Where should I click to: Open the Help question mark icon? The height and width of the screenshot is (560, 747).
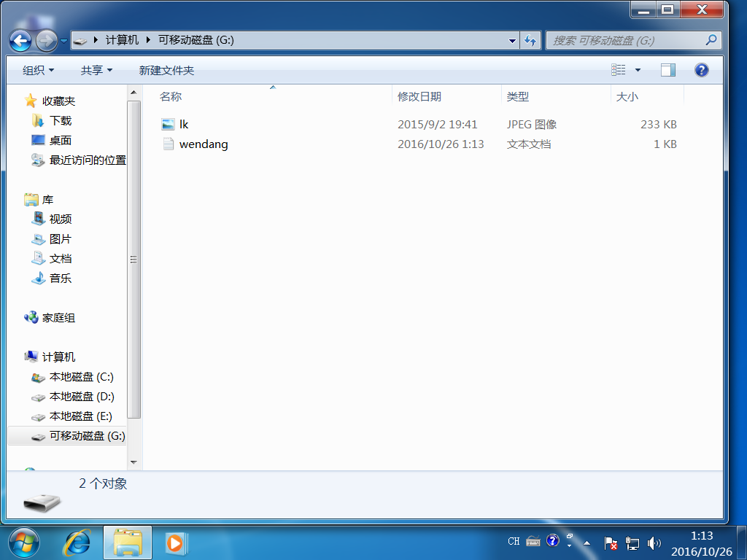[701, 70]
